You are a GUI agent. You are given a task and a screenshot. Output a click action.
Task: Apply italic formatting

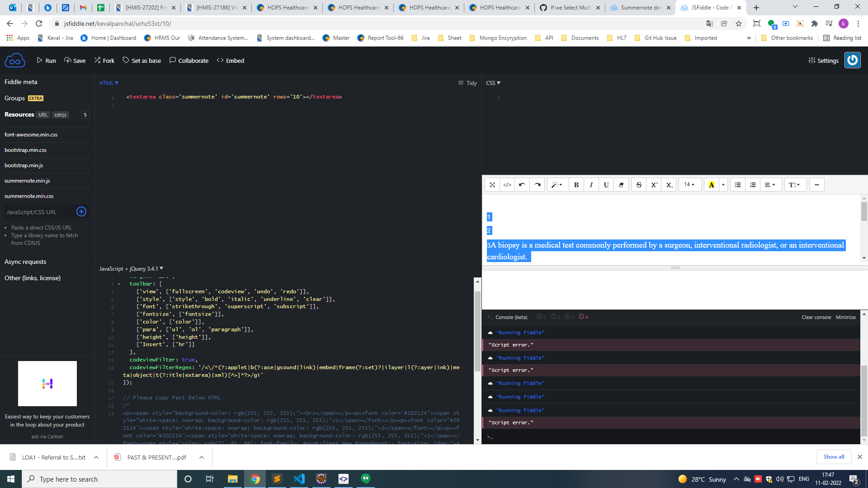coord(591,185)
